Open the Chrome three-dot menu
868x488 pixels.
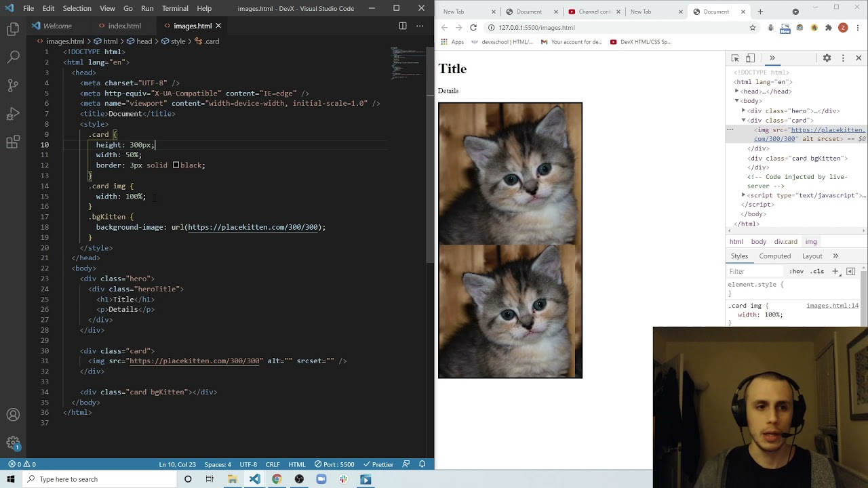(858, 28)
